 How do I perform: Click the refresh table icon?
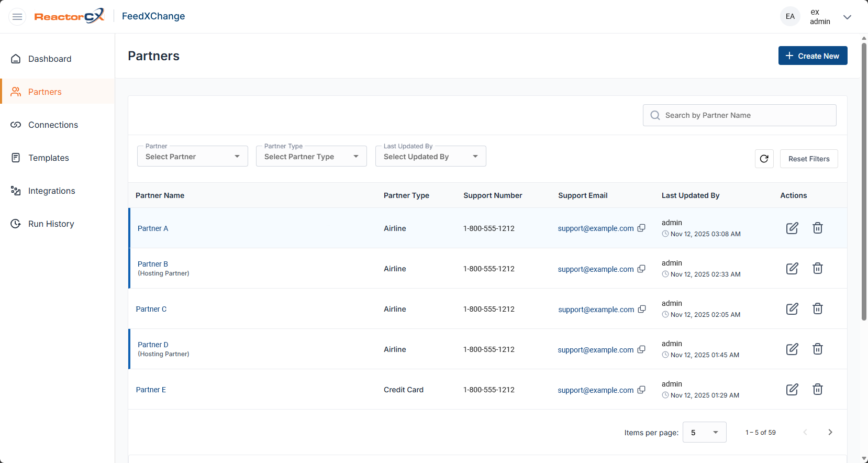click(x=764, y=159)
